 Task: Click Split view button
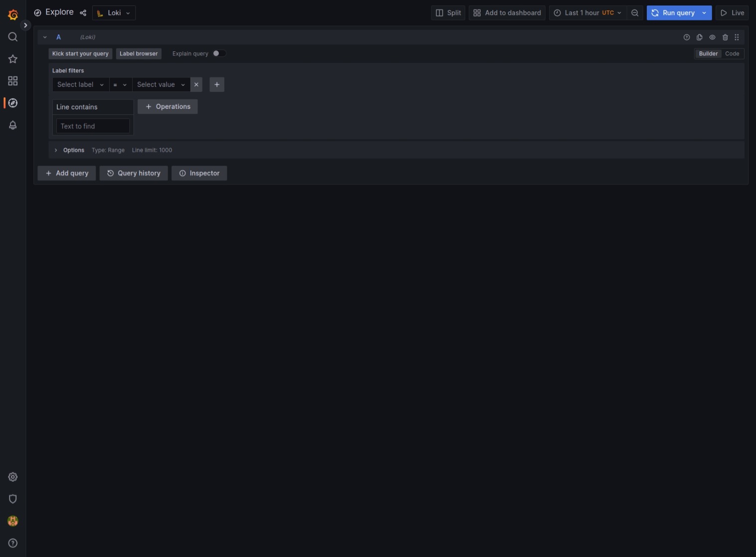click(448, 13)
